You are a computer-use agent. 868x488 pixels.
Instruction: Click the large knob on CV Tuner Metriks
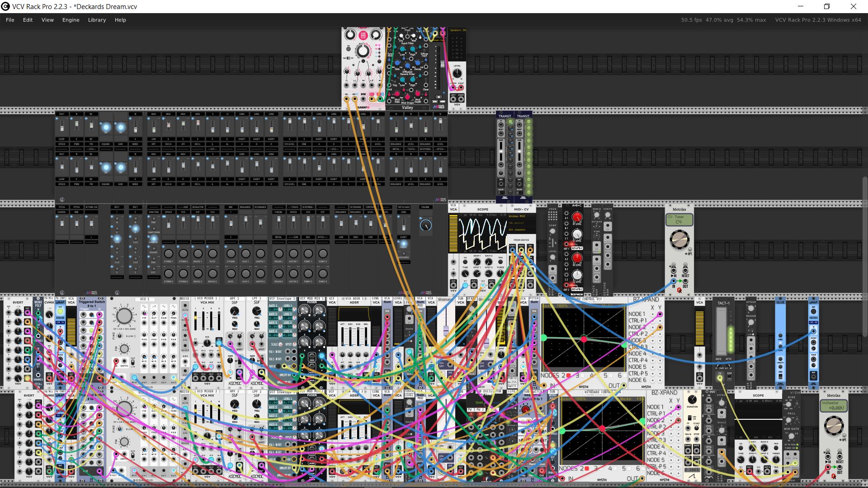679,239
